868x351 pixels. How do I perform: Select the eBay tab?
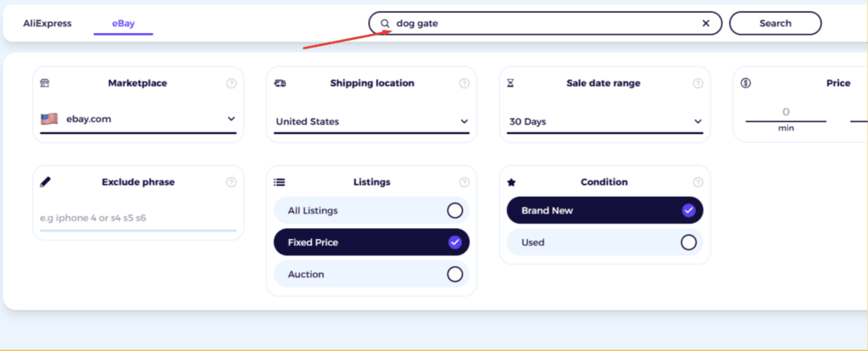pos(124,24)
